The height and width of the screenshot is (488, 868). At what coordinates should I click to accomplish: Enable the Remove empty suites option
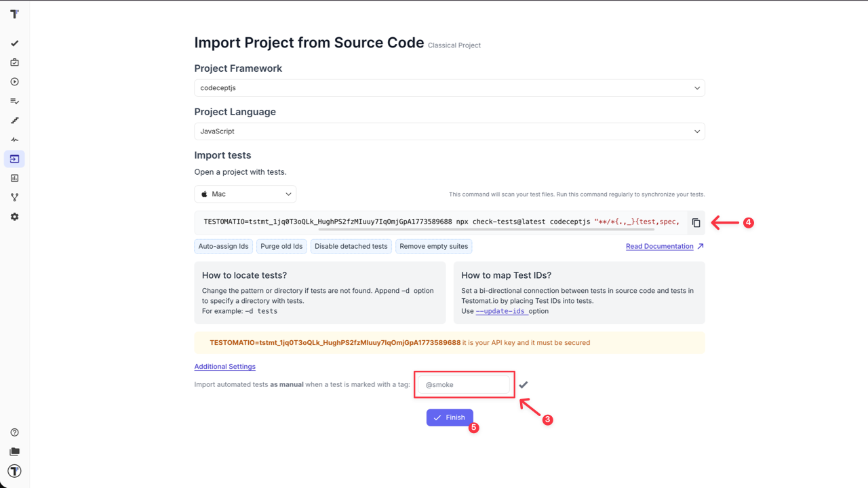coord(433,246)
